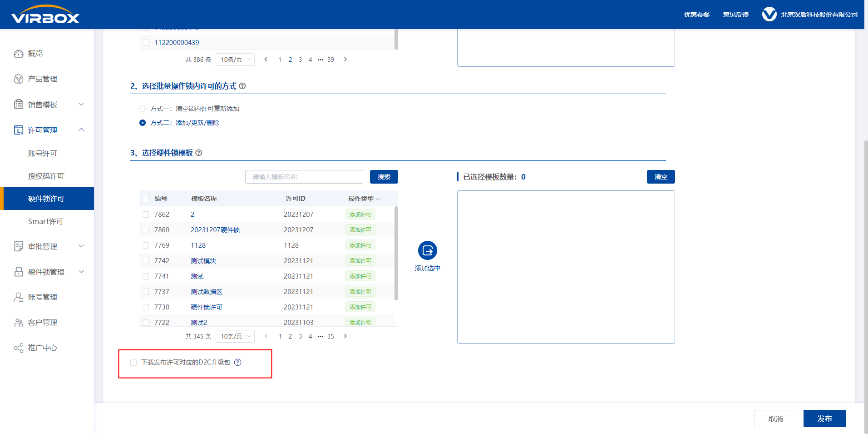Go to page 3 of upper lock list

(x=301, y=60)
